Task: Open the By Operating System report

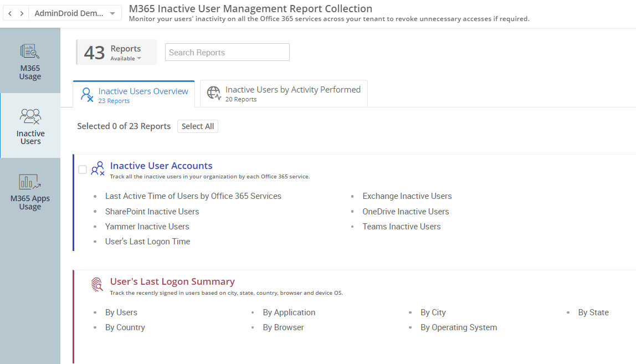Action: click(x=459, y=327)
